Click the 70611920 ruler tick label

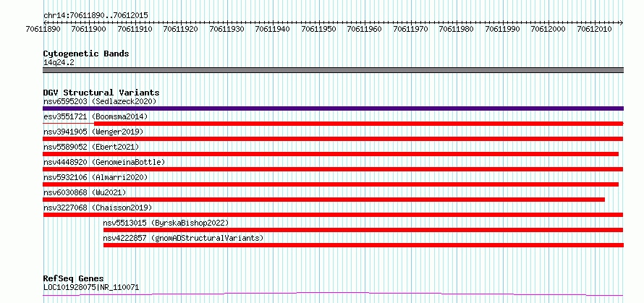[180, 29]
